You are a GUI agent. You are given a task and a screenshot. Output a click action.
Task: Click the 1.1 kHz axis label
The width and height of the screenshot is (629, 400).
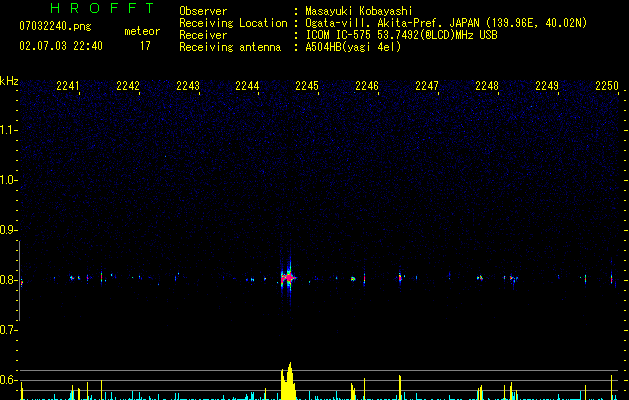pyautogui.click(x=8, y=130)
